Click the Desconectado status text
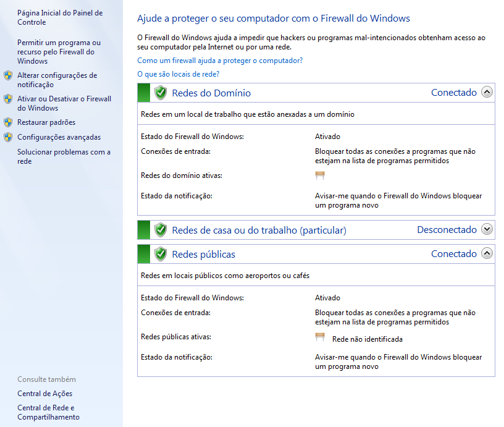504x427 pixels. point(447,230)
